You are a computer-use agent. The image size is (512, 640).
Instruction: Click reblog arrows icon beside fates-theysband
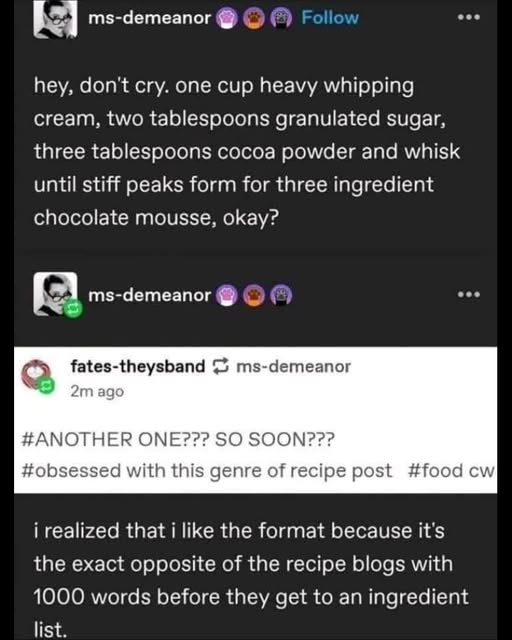click(220, 367)
